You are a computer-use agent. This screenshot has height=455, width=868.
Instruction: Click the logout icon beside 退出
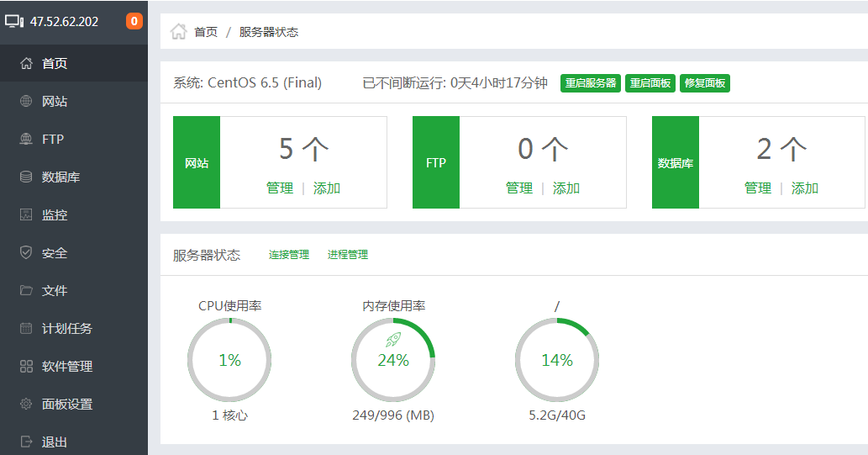(26, 442)
